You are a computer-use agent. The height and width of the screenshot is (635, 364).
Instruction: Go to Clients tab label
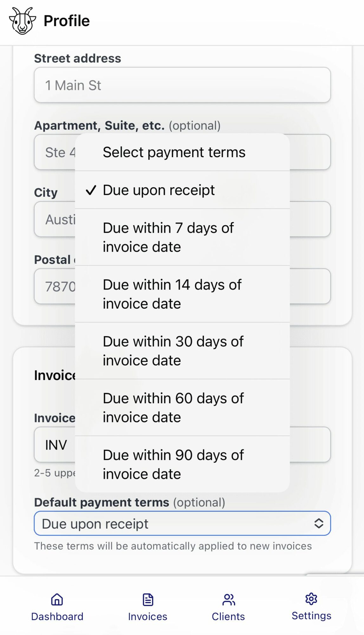tap(228, 617)
